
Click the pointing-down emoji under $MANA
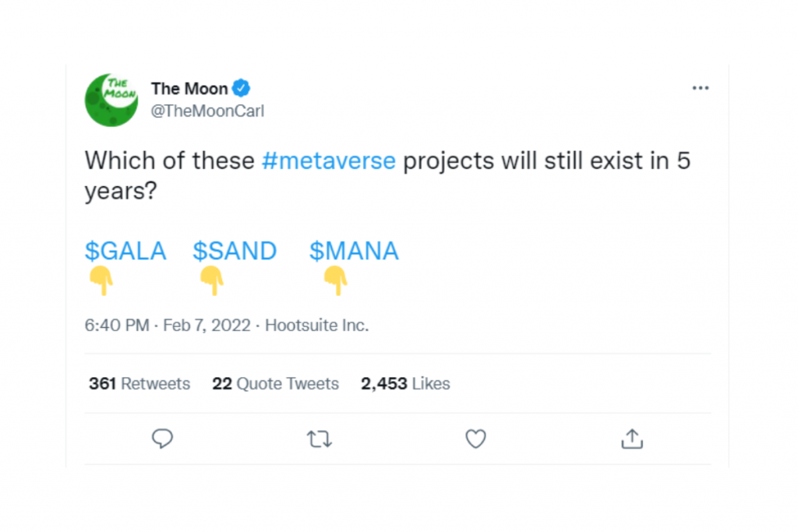point(334,282)
